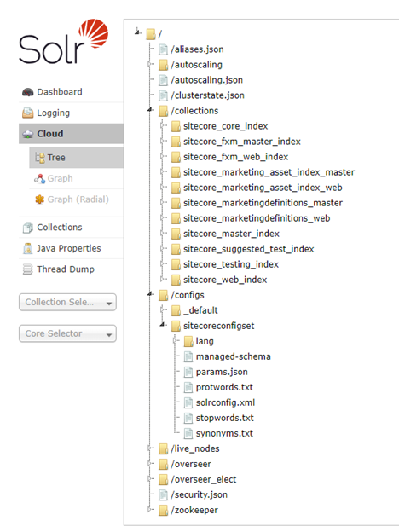
Task: Open the /security.json file
Action: coord(199,494)
